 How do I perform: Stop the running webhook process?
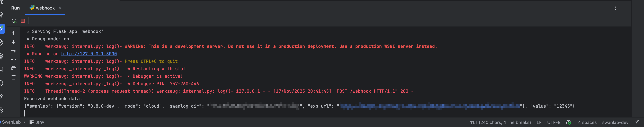(x=23, y=21)
